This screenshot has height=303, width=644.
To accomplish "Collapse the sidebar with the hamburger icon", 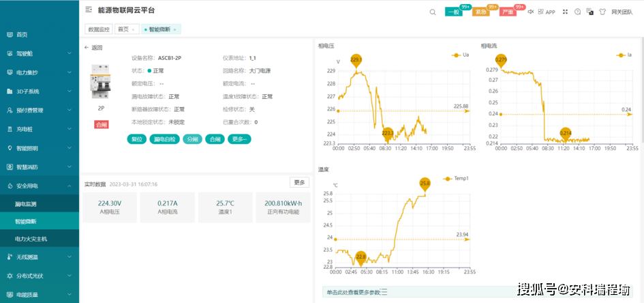I will [89, 10].
